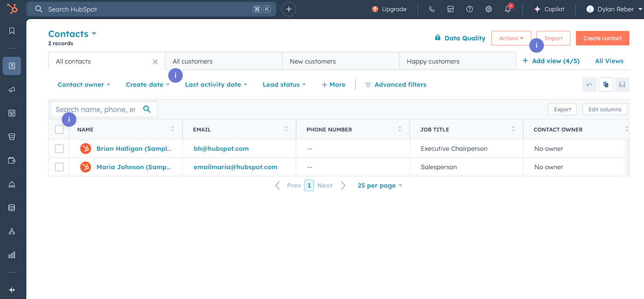The image size is (644, 299).
Task: Switch to the Happy customers tab
Action: pos(457,61)
